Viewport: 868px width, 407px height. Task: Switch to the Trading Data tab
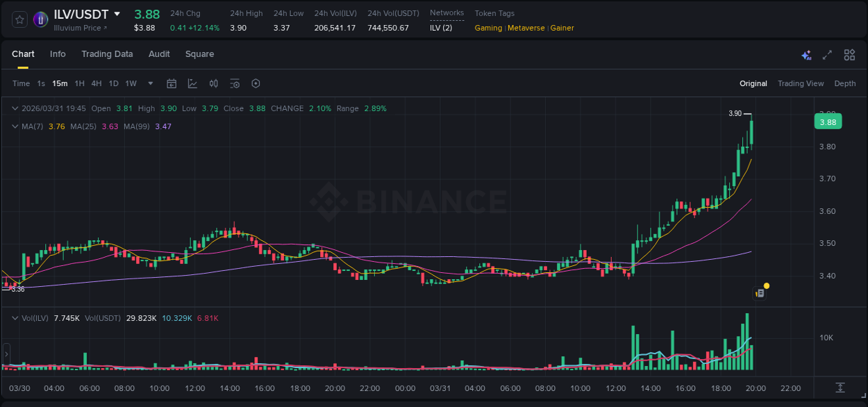click(107, 54)
